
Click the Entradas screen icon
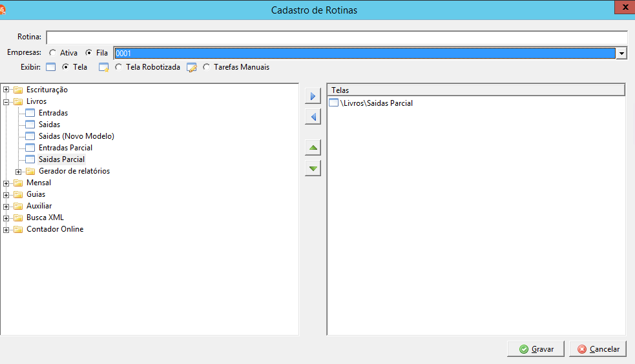coord(30,113)
